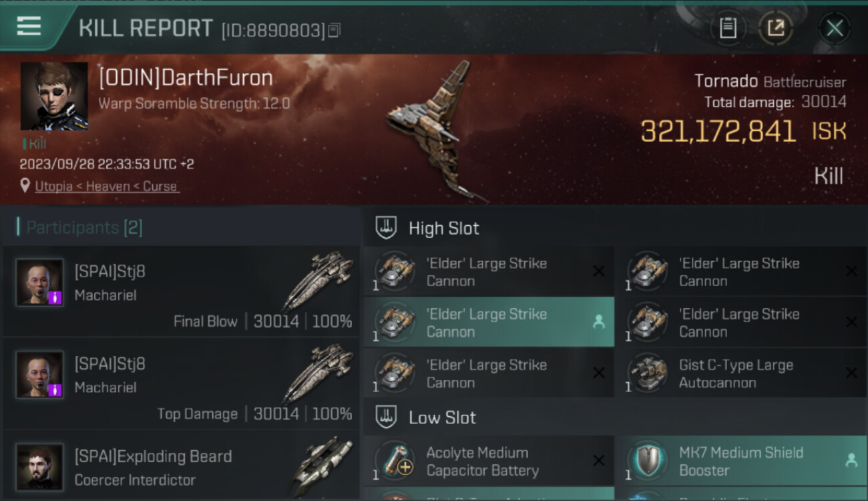Screen dimensions: 868x501
Task: Click person icon on MK7 Shield Booster
Action: pyautogui.click(x=851, y=460)
